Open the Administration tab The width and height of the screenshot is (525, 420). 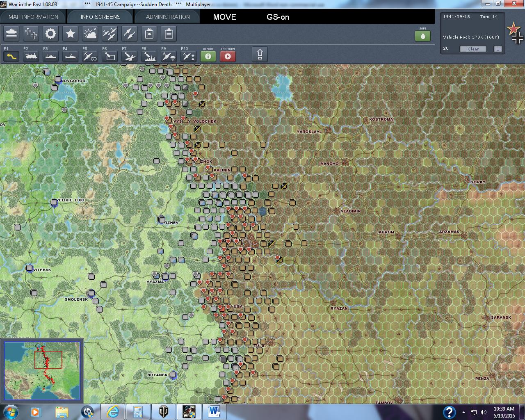(x=168, y=17)
